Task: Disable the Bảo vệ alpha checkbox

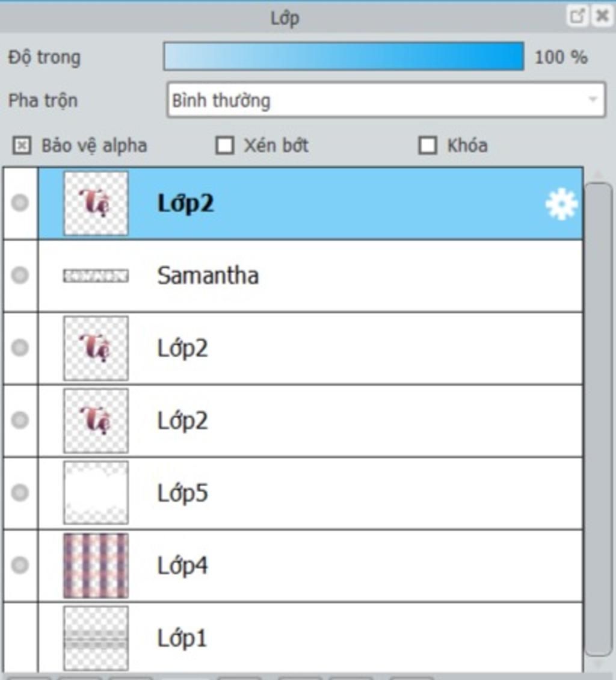Action: click(22, 145)
